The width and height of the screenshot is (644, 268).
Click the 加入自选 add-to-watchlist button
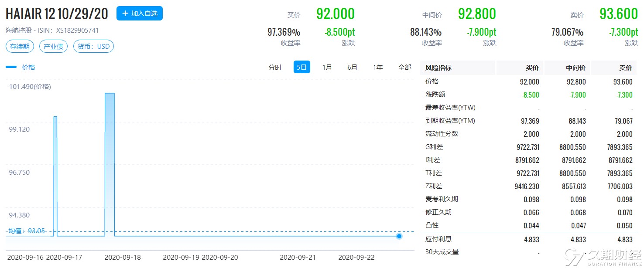[140, 14]
